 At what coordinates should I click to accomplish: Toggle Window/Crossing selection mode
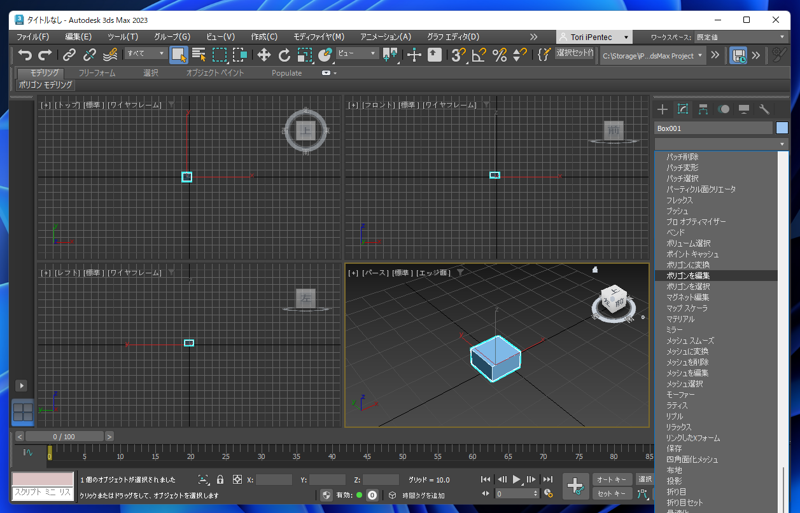tap(240, 55)
